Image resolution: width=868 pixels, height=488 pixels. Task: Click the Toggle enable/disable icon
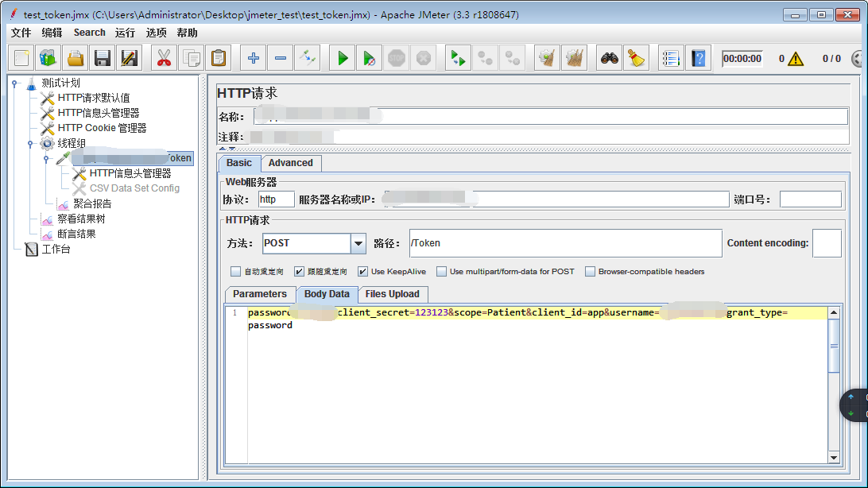(308, 58)
